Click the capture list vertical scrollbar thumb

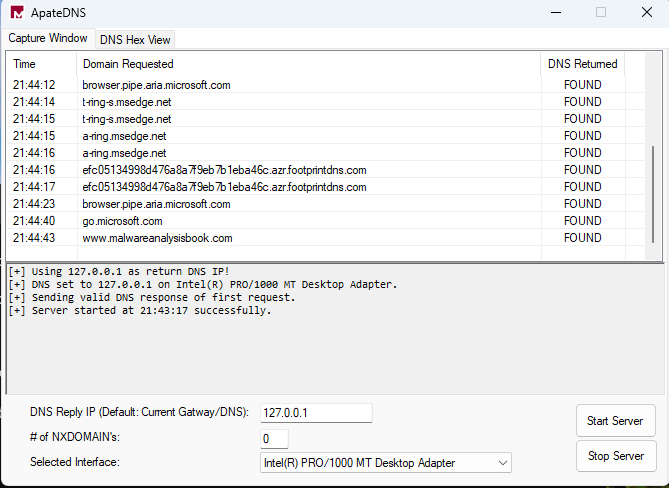click(653, 195)
